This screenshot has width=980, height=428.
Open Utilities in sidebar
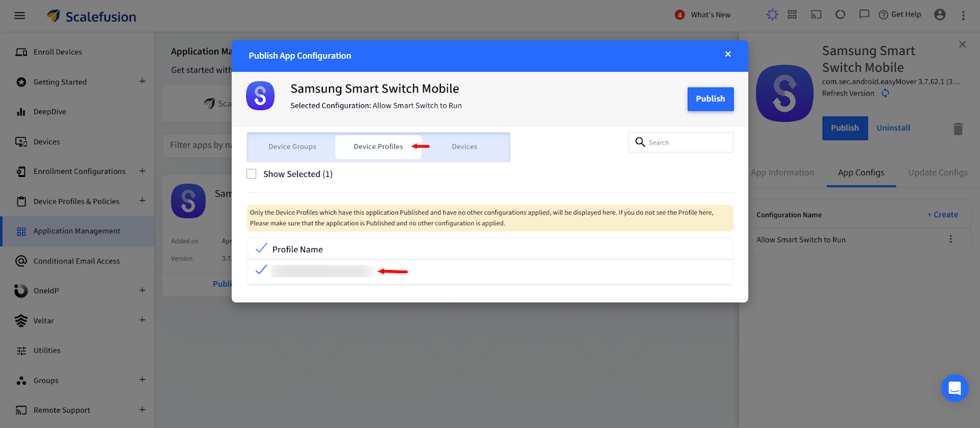click(x=47, y=350)
